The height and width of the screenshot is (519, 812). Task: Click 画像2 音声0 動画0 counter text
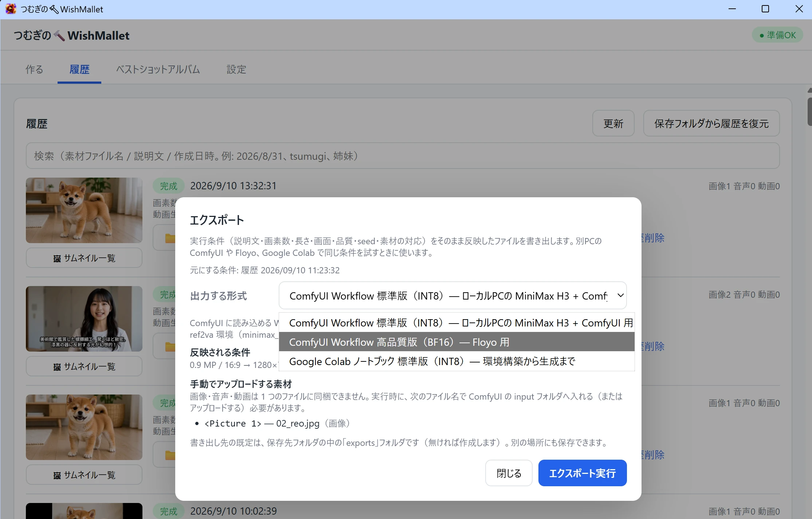click(x=744, y=294)
